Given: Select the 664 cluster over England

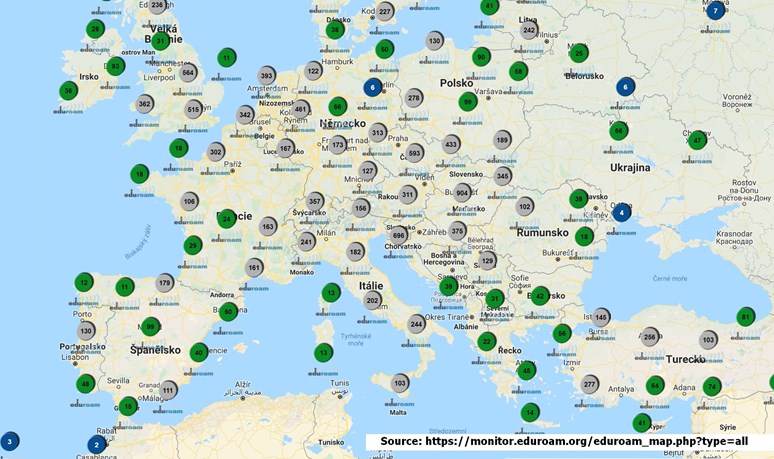Looking at the screenshot, I should pyautogui.click(x=188, y=73).
